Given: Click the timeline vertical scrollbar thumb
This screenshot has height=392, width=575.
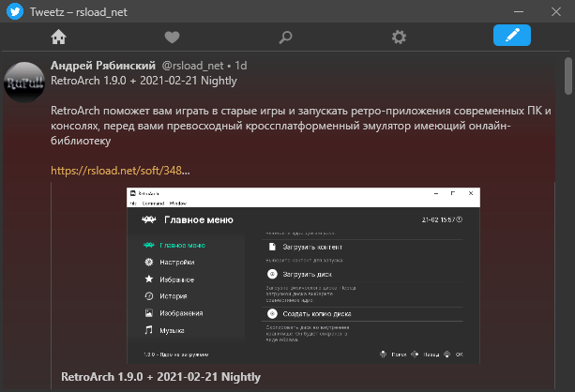Looking at the screenshot, I should click(568, 76).
